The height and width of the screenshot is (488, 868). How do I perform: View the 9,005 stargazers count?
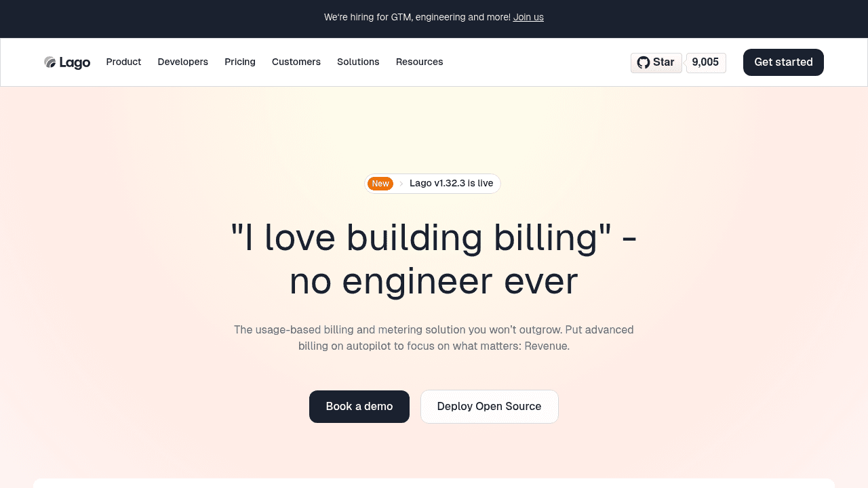[706, 62]
